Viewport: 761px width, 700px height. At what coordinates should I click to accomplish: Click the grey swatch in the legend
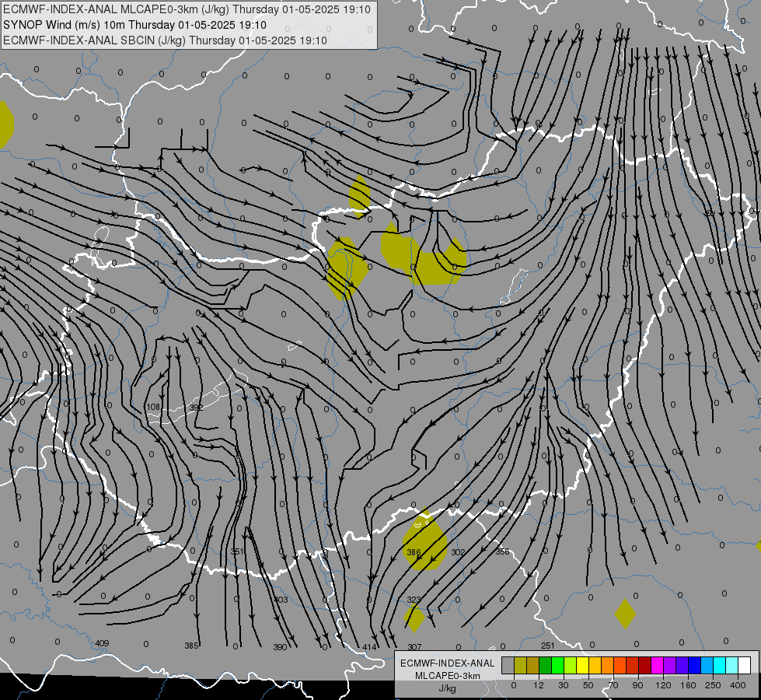click(x=508, y=666)
